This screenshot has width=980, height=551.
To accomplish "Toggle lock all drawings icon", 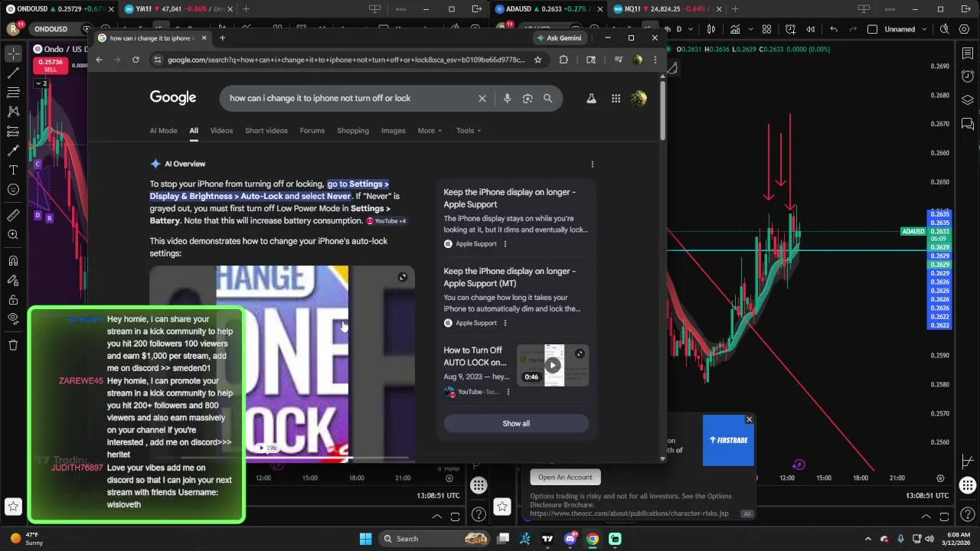I will coord(13,299).
